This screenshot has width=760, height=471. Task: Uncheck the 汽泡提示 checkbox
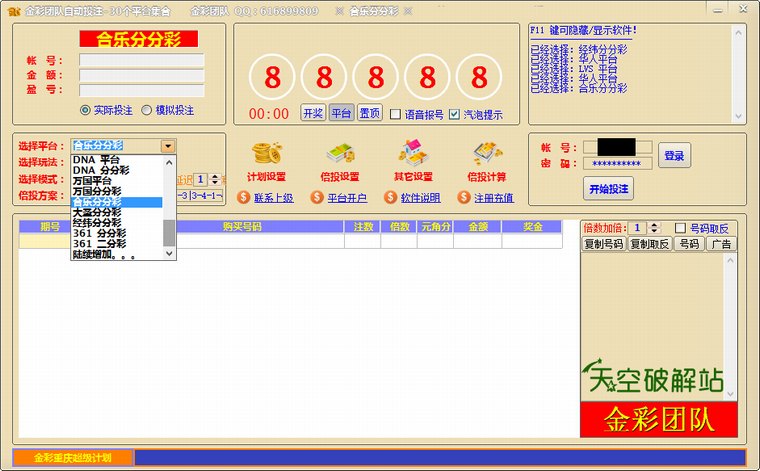click(x=455, y=114)
